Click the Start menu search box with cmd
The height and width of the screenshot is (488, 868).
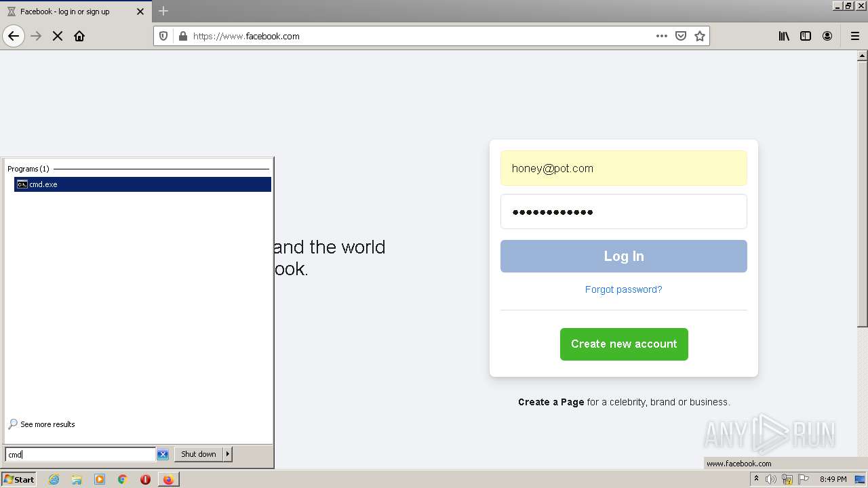click(80, 454)
